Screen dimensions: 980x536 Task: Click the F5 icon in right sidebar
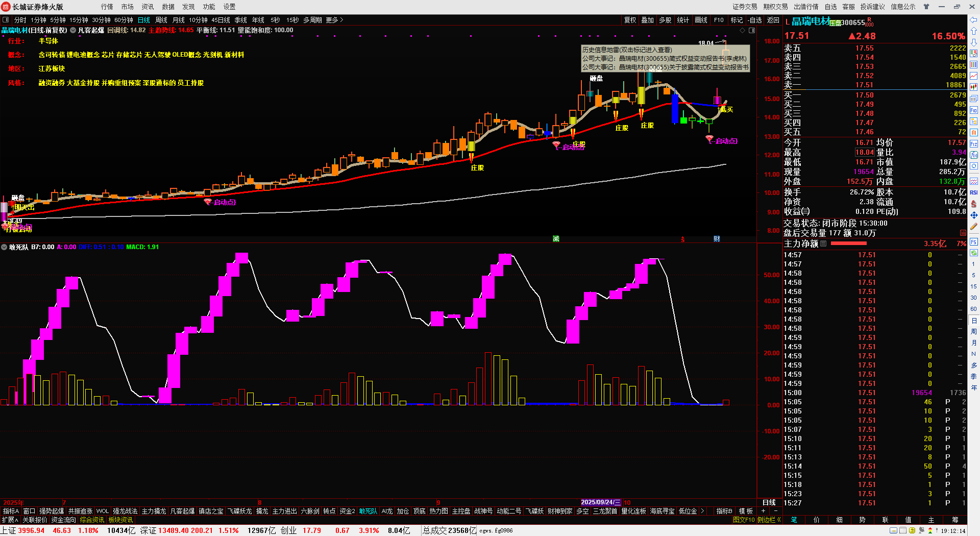point(973,241)
